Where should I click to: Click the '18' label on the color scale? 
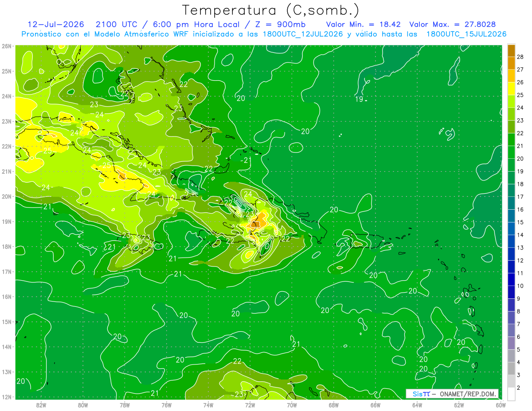(x=520, y=184)
